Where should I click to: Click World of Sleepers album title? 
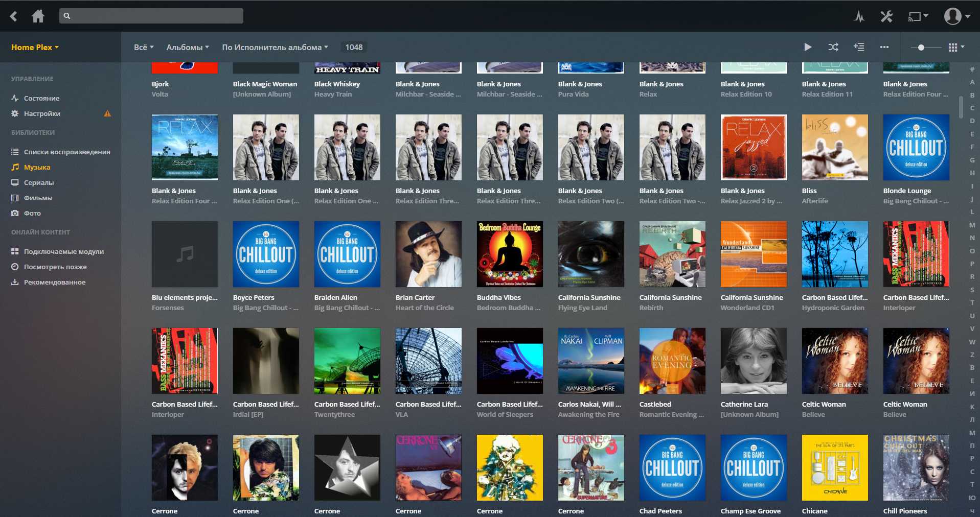[505, 414]
